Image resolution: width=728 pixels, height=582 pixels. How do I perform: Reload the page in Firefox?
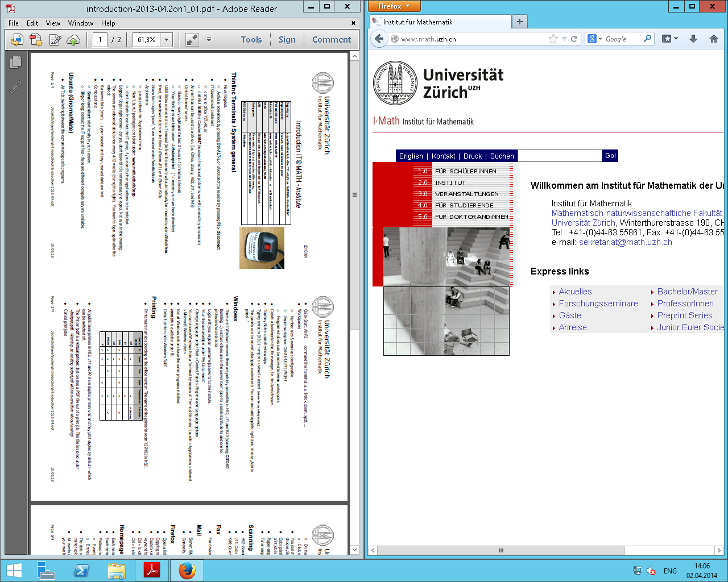[x=574, y=39]
